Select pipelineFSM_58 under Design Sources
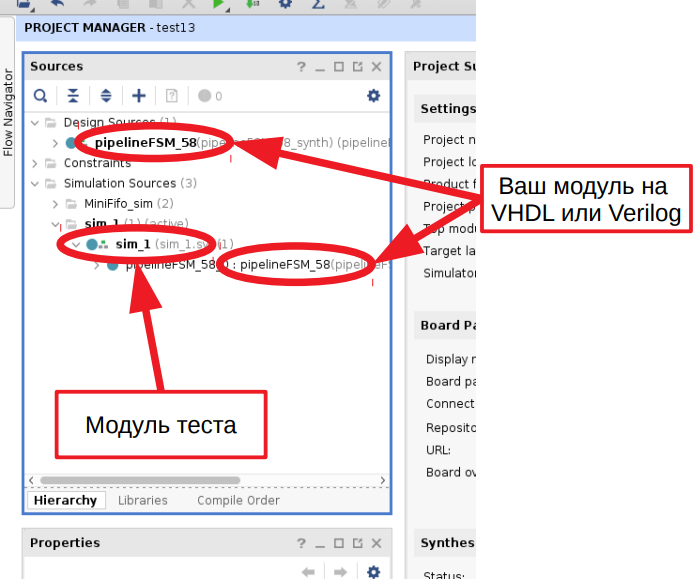The height and width of the screenshot is (586, 695). click(x=145, y=143)
